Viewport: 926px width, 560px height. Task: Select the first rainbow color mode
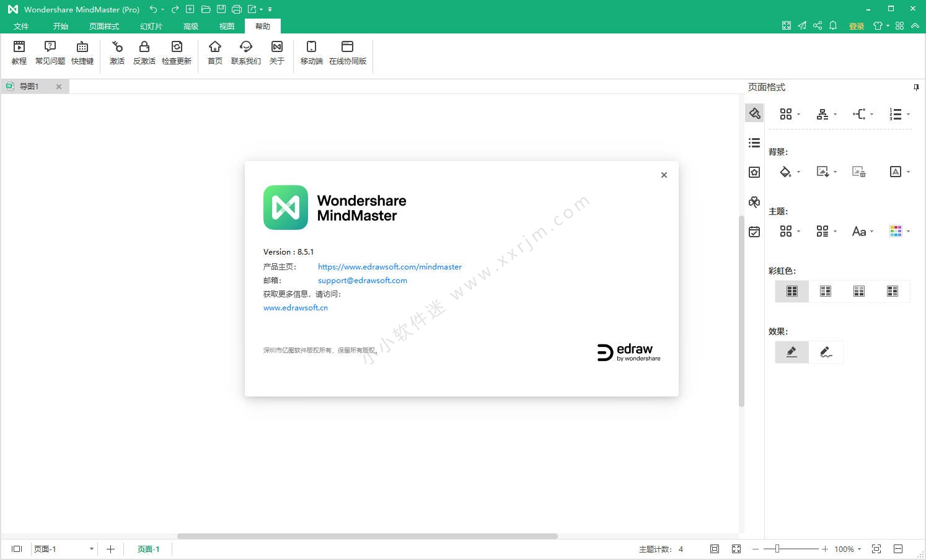point(792,291)
